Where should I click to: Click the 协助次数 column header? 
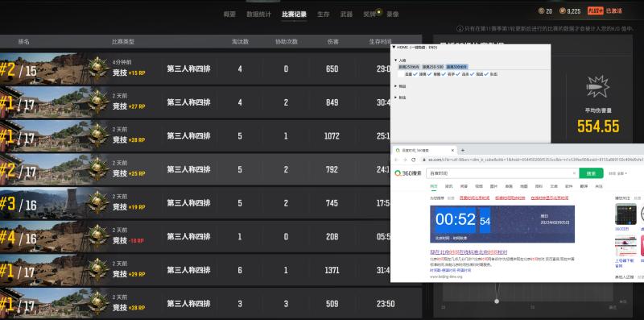click(287, 42)
